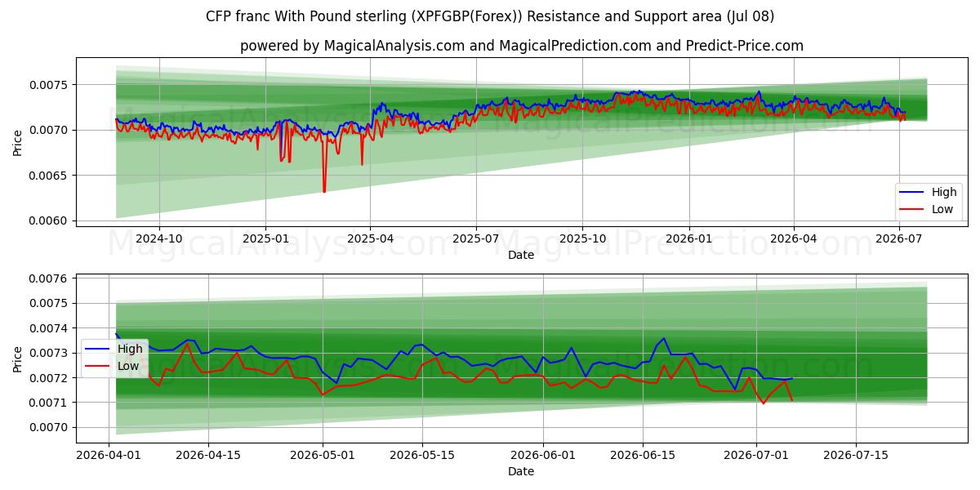Click the bottom chart x-axis label 2026-05-15

click(422, 456)
